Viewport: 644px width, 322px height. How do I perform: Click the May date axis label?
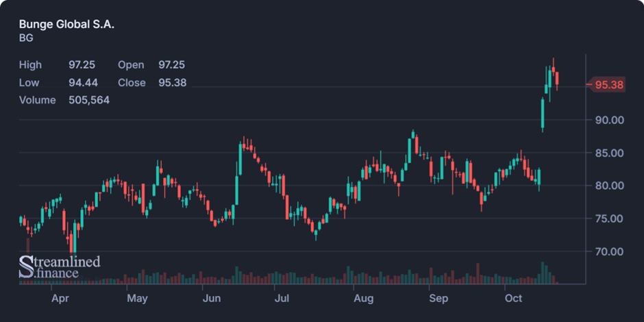[137, 299]
